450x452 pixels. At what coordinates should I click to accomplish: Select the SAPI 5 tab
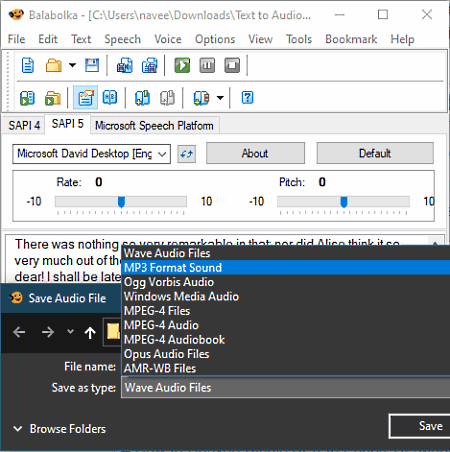68,124
